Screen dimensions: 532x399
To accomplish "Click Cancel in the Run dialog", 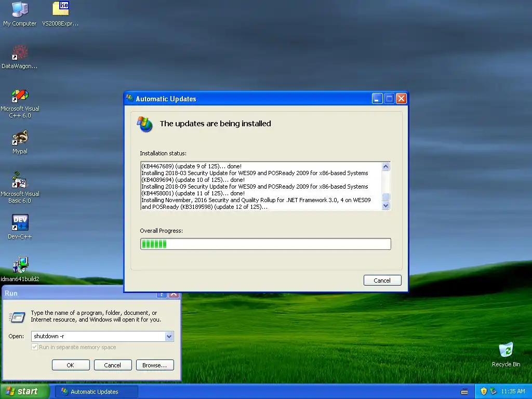I will 113,365.
